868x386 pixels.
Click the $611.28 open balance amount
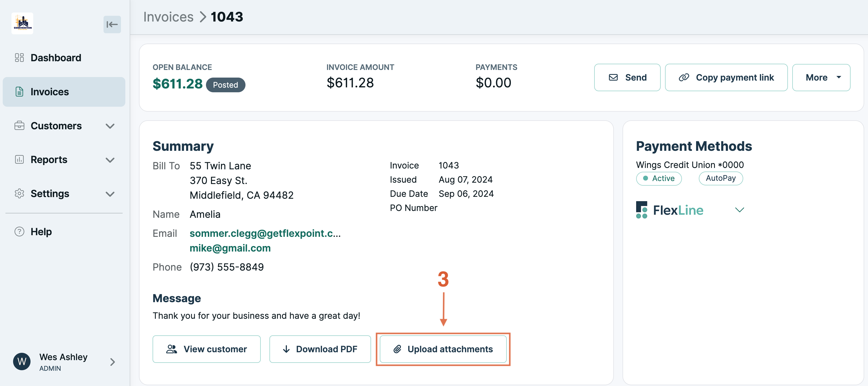(178, 84)
